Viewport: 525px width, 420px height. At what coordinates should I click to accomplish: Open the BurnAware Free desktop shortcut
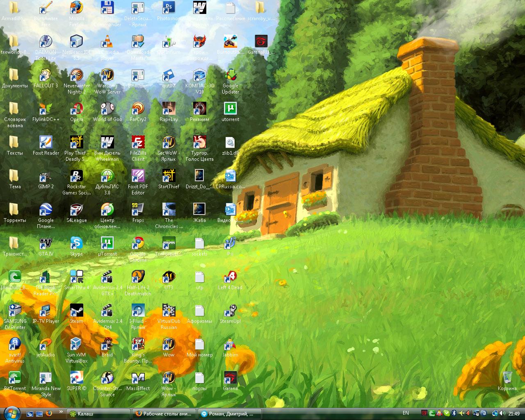click(46, 14)
